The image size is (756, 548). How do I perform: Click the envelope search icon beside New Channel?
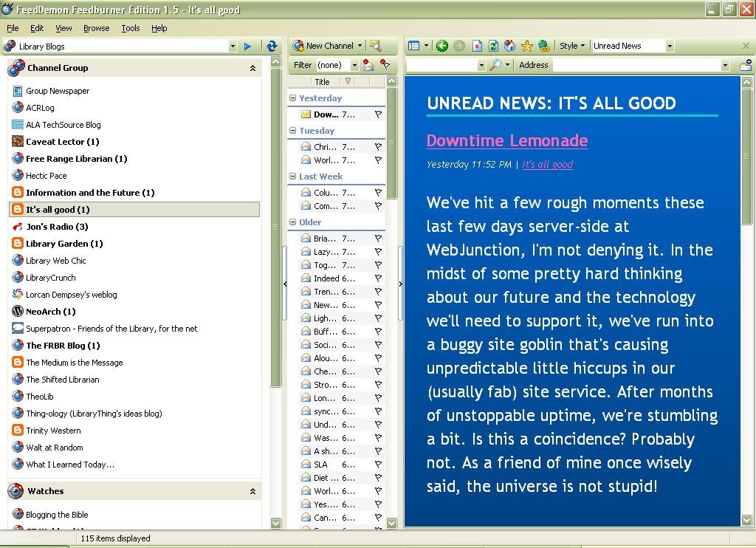point(376,46)
